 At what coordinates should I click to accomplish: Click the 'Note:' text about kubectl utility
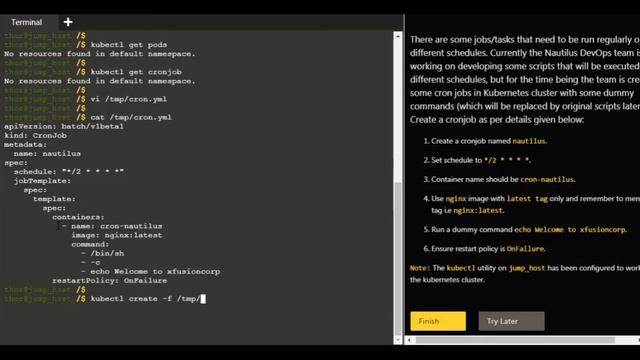pyautogui.click(x=525, y=274)
